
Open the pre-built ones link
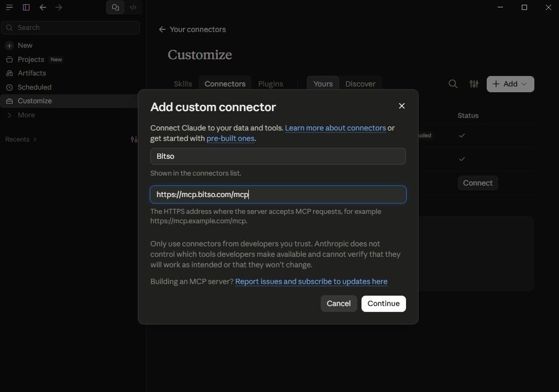pos(231,138)
